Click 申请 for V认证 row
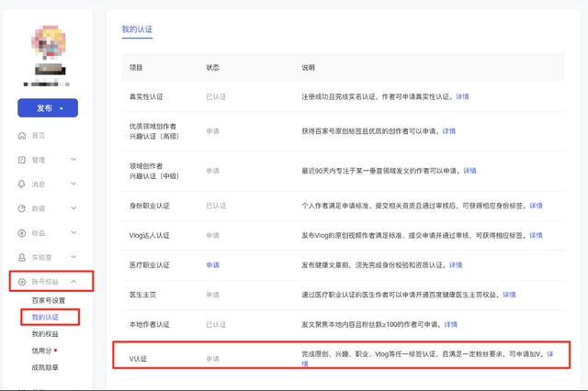 click(212, 359)
